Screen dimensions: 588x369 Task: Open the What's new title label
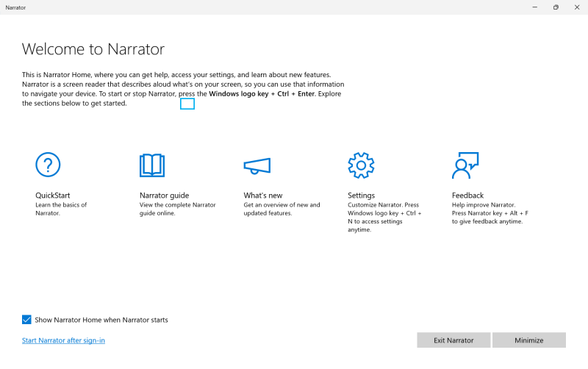262,196
